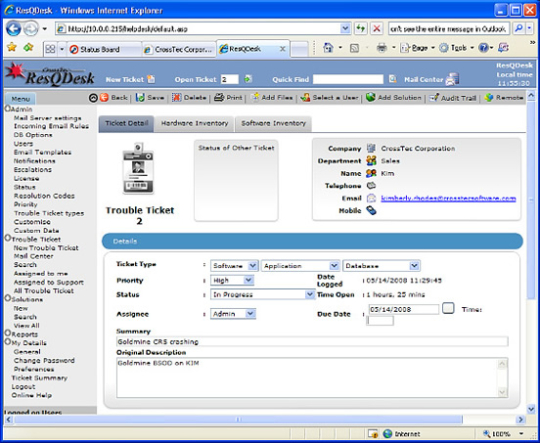Open the address bar URL dropdown arrow

345,29
